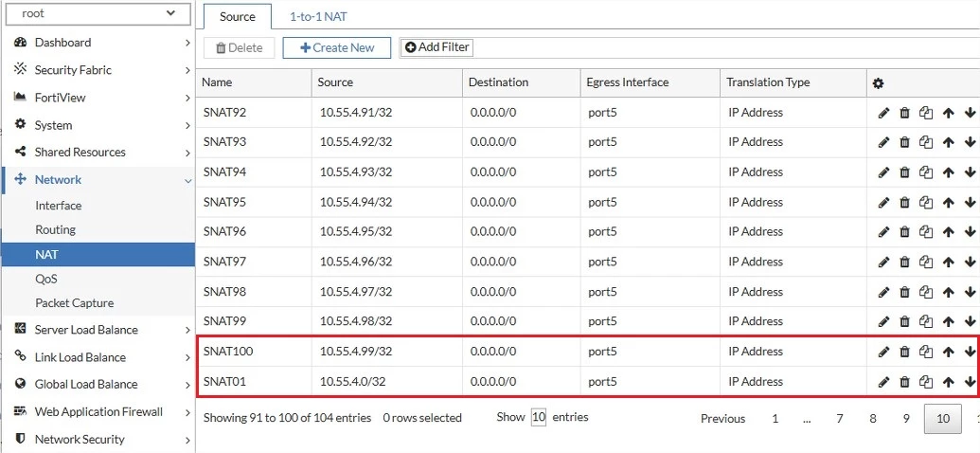Collapse the Network menu
Viewport: 980px width, 453px height.
point(98,179)
